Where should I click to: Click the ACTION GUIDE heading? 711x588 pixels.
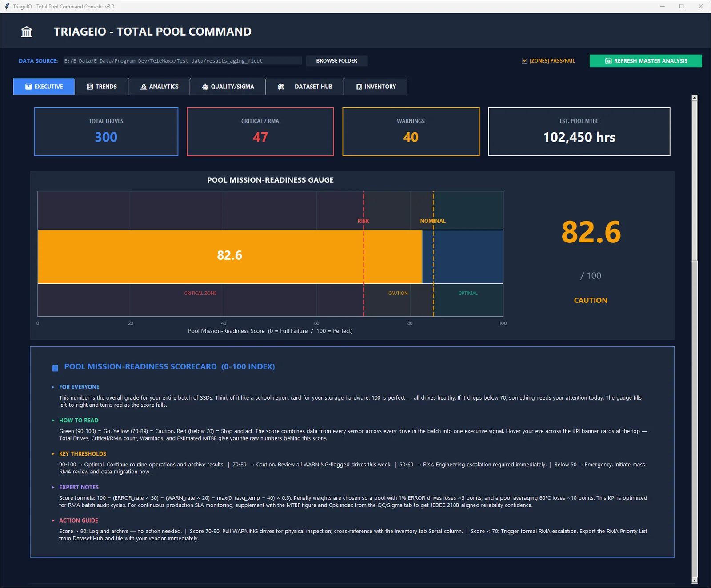pos(79,520)
